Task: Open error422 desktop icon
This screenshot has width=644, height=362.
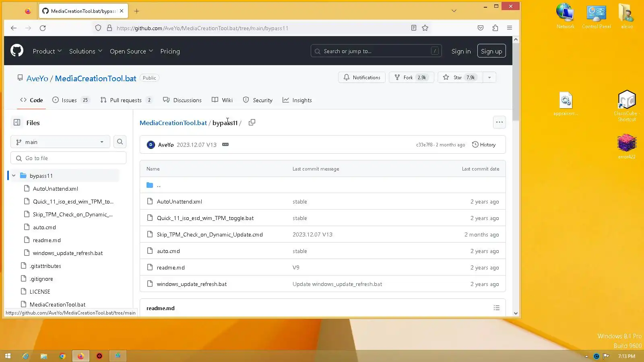Action: (x=627, y=146)
